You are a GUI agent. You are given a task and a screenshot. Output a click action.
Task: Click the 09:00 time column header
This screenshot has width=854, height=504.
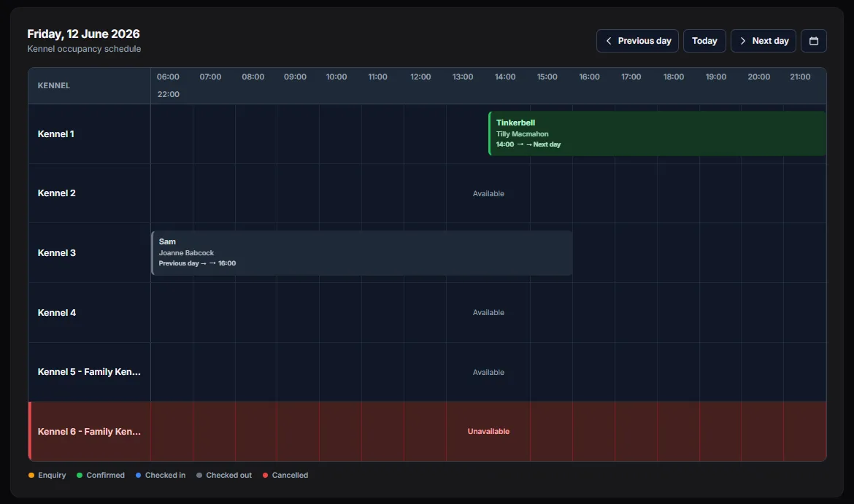point(295,77)
